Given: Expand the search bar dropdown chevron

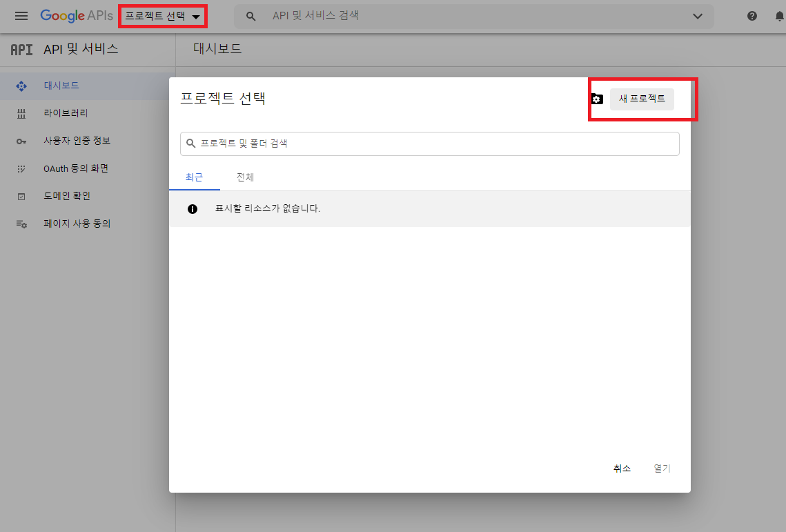Looking at the screenshot, I should [697, 17].
